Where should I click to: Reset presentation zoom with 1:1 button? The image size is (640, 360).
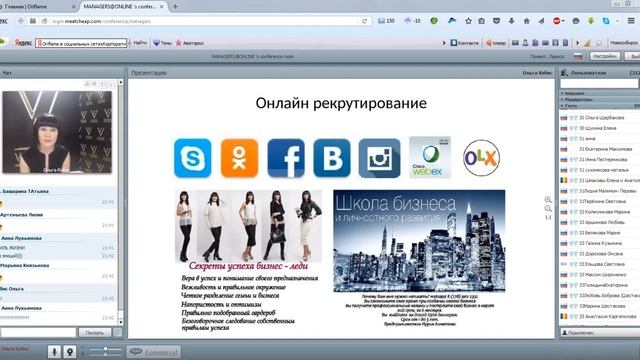pyautogui.click(x=548, y=218)
